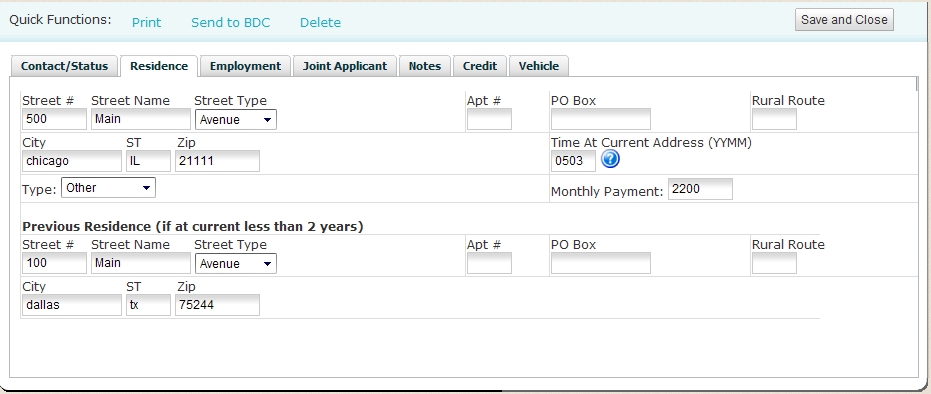Click the Send to BDC link

click(x=230, y=23)
